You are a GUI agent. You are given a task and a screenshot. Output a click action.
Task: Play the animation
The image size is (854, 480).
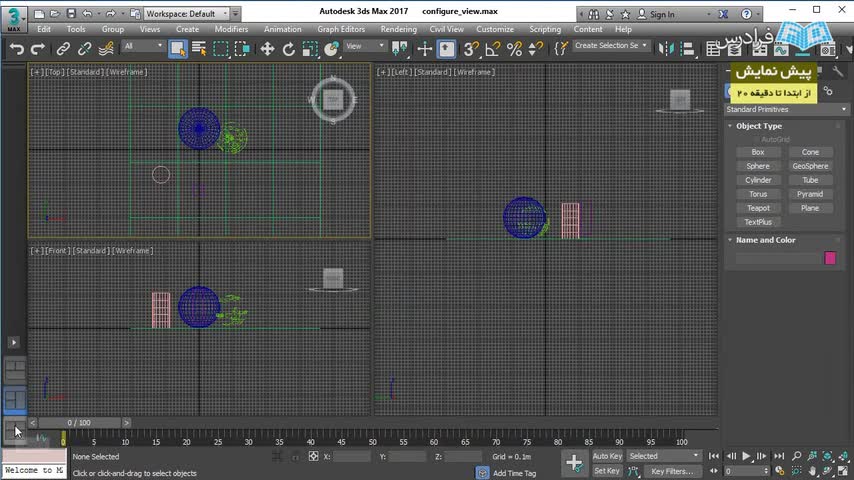click(746, 456)
